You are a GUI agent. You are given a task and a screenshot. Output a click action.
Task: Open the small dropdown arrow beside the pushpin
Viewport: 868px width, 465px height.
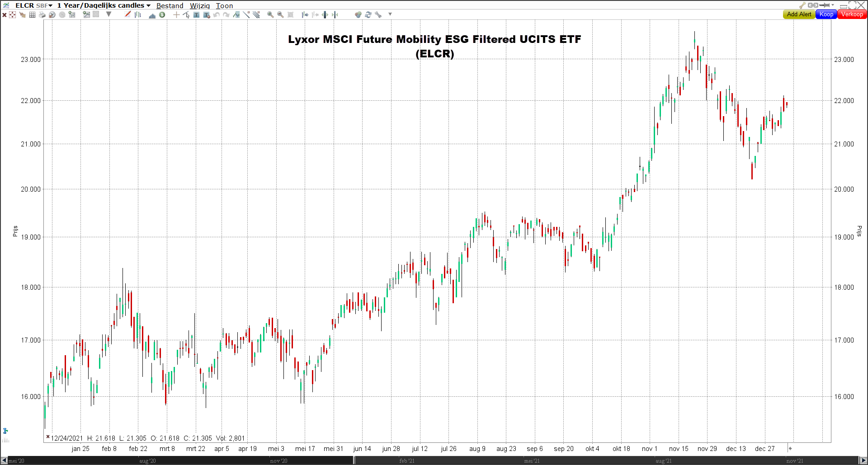tap(833, 5)
